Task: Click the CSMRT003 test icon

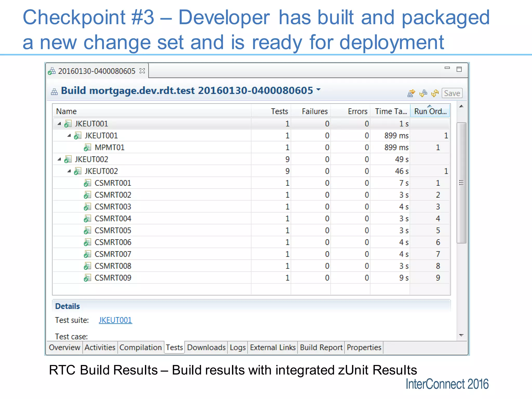Action: 88,207
